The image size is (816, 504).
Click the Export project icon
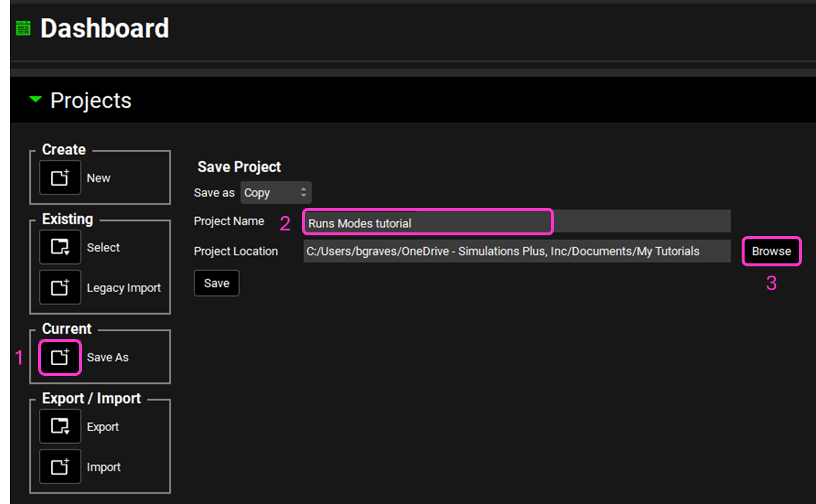(60, 427)
